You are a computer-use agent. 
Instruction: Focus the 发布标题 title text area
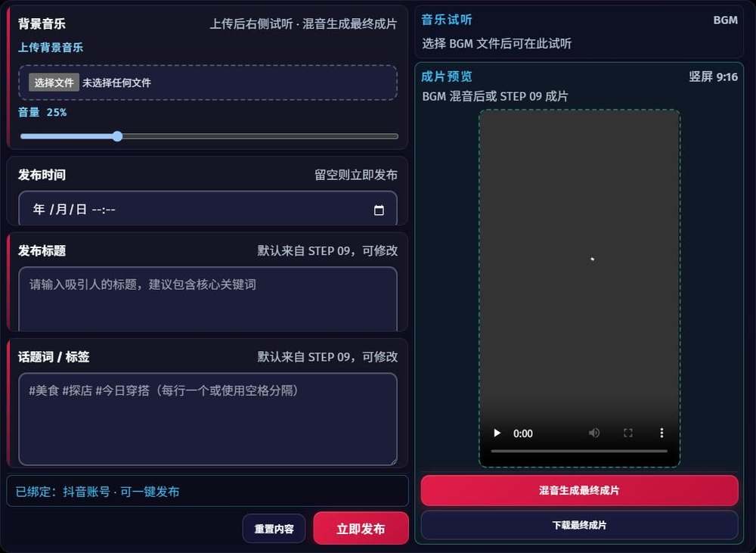point(208,299)
